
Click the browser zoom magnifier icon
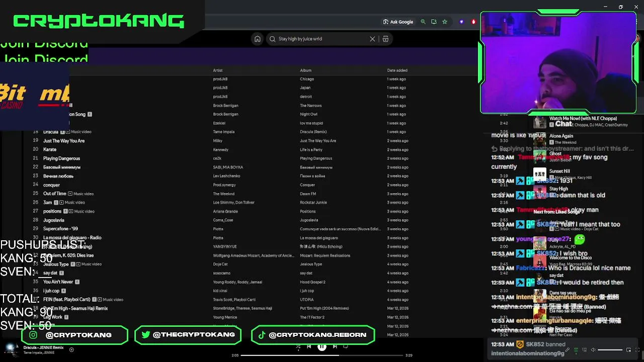pos(423,22)
